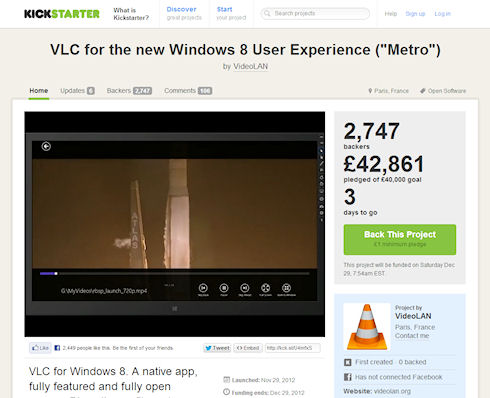Viewport: 490px width, 398px height.
Task: Click the Kickstarter K icon by First created
Action: tap(348, 362)
